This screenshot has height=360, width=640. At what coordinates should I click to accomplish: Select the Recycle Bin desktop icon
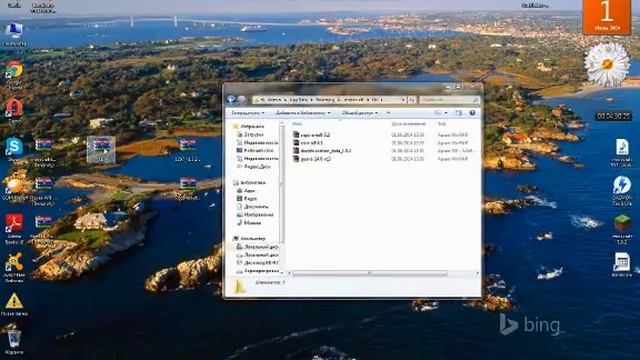pos(14,341)
